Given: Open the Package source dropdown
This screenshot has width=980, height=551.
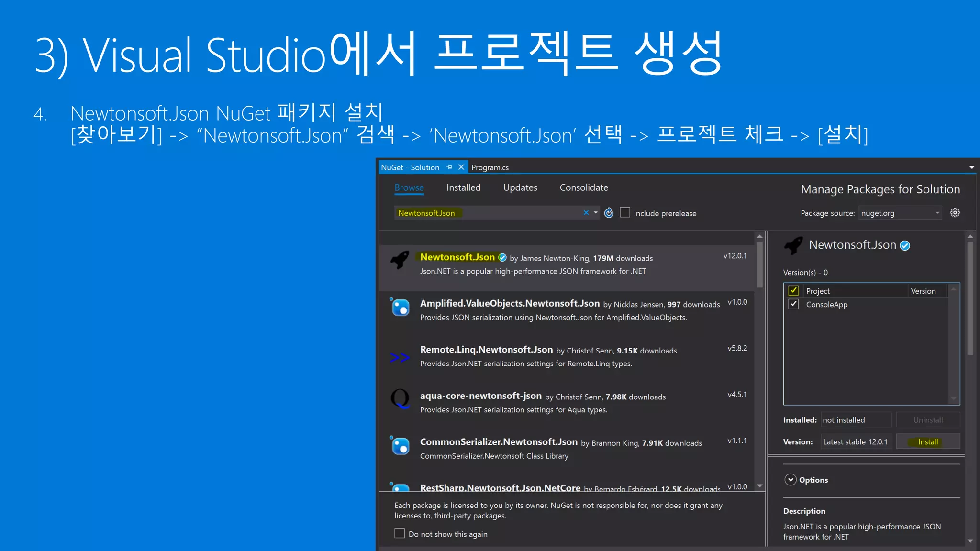Looking at the screenshot, I should coord(900,213).
